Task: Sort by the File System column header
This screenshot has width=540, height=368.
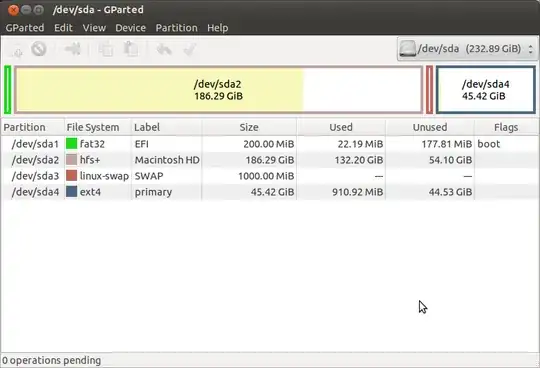Action: tap(97, 127)
